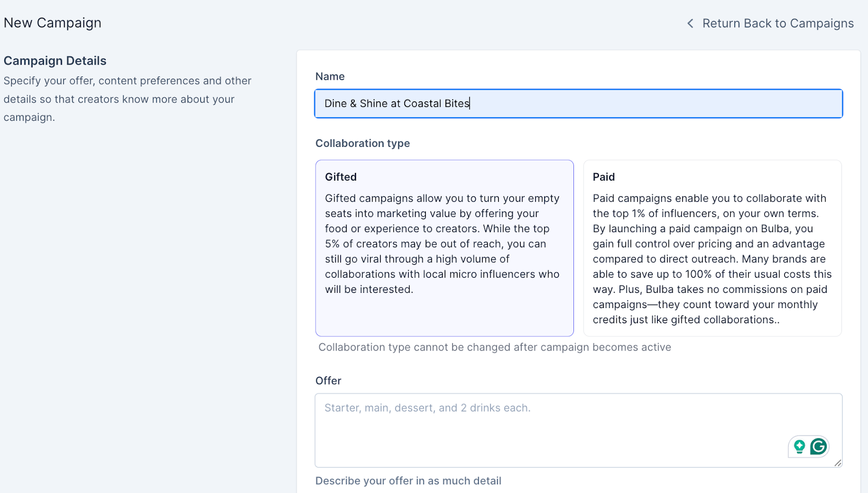Click the Grammarly G icon

click(x=818, y=446)
